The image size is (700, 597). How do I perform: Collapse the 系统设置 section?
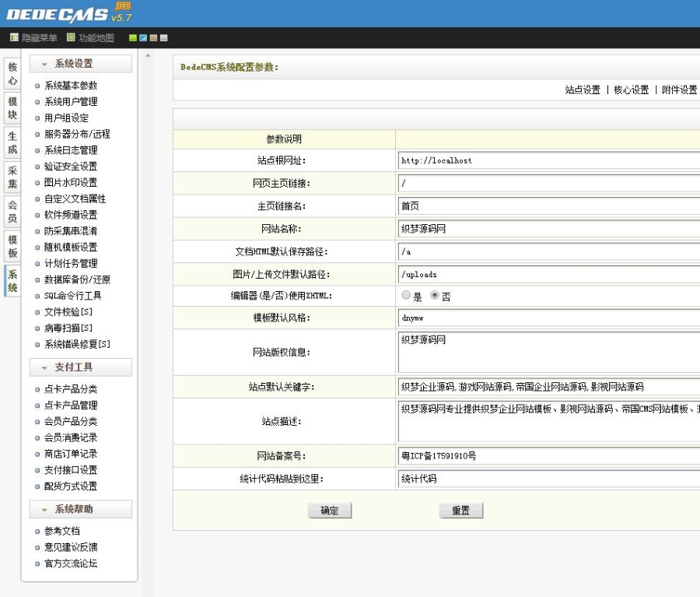[81, 64]
